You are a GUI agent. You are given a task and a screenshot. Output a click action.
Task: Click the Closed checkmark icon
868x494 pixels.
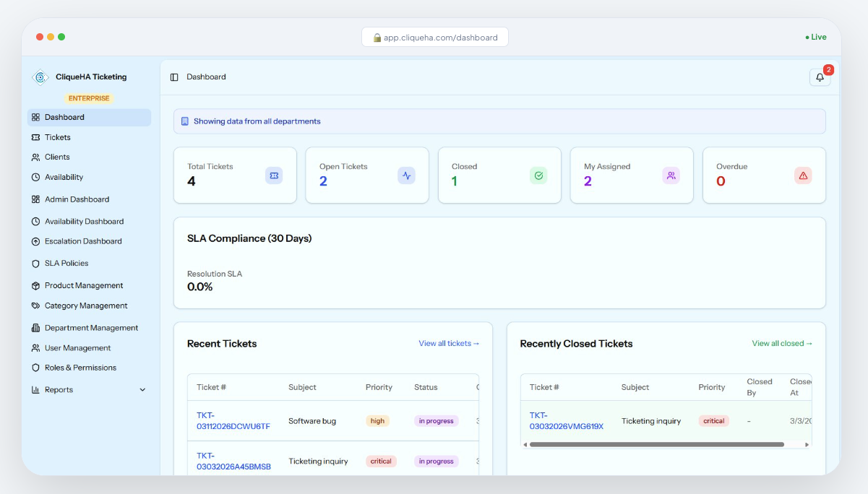[x=538, y=175]
